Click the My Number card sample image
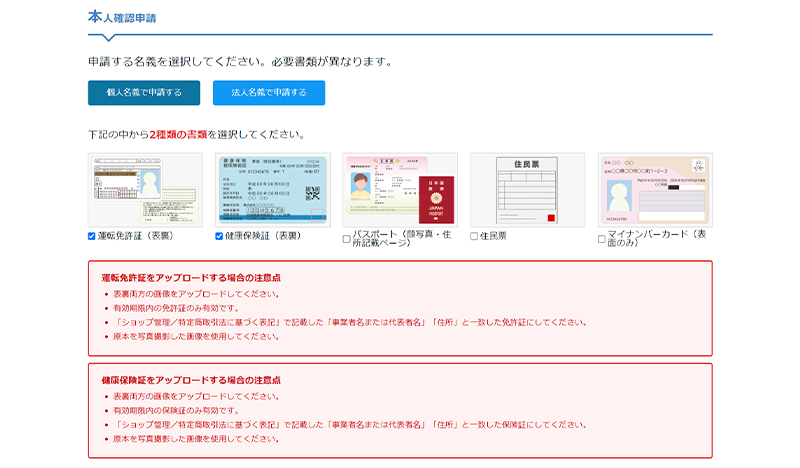 [655, 190]
